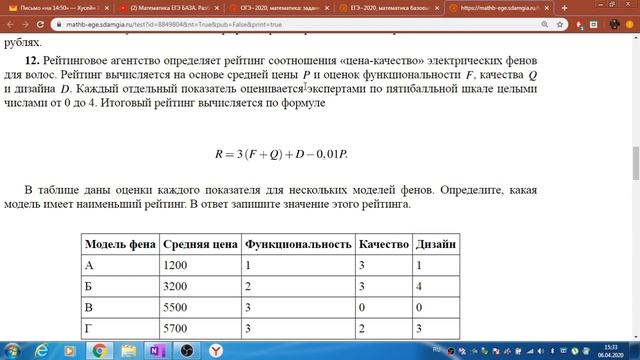Click the lock icon in address bar
Image resolution: width=640 pixels, height=360 pixels.
(59, 24)
